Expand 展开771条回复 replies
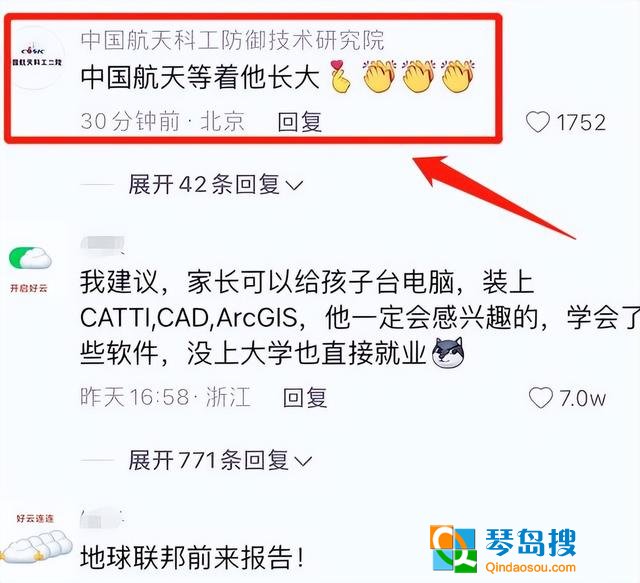 click(220, 461)
